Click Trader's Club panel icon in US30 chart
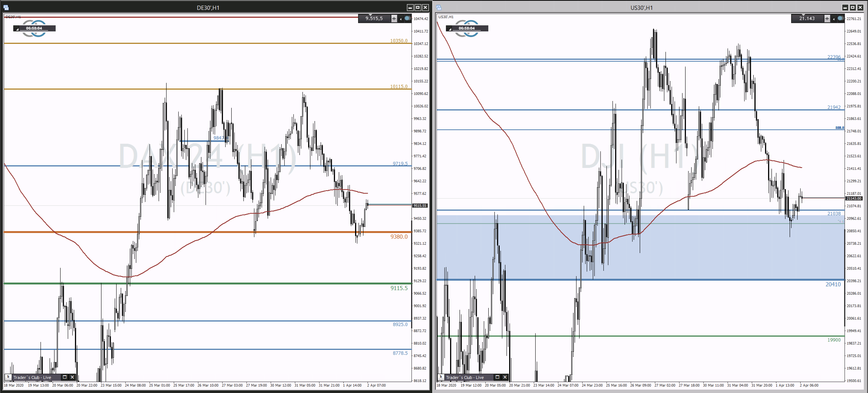Screen dimensions: 868x393 click(441, 377)
